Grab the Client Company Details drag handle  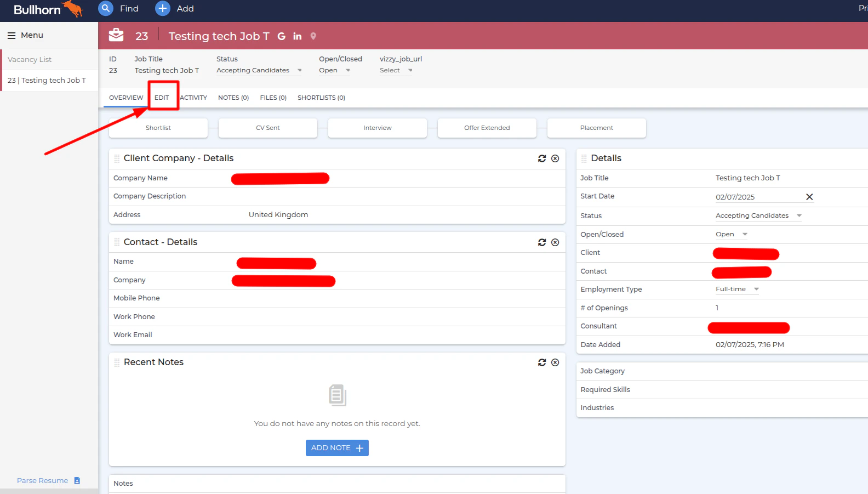(x=117, y=158)
